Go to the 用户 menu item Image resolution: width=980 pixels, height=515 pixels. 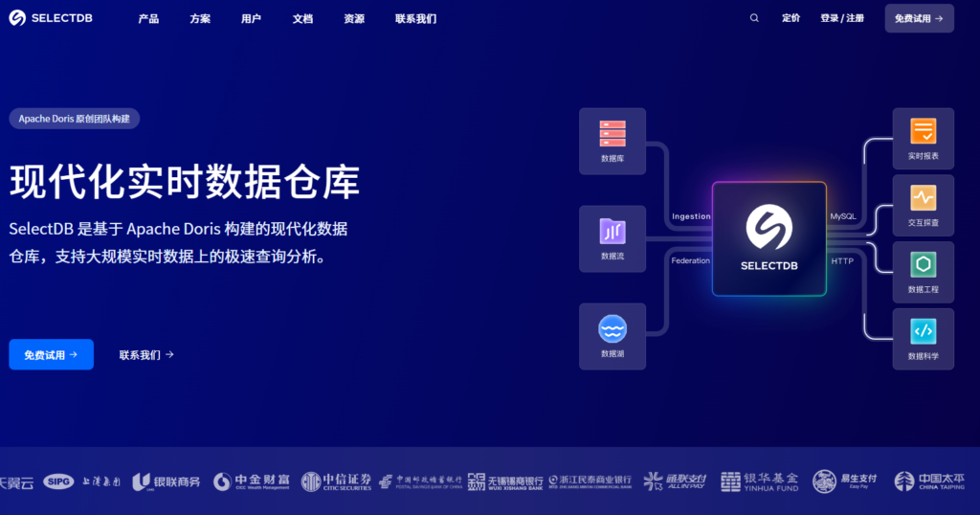pyautogui.click(x=251, y=18)
